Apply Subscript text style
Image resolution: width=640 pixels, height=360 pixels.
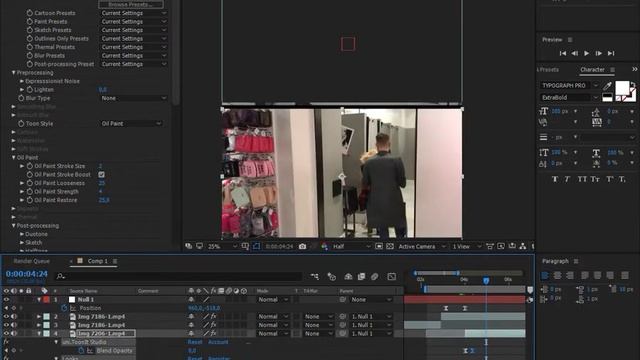(x=622, y=179)
